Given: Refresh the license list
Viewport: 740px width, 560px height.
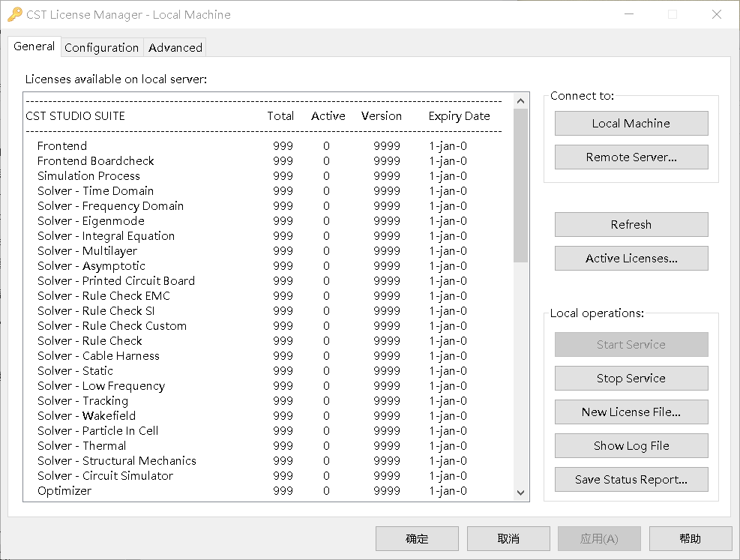Looking at the screenshot, I should click(631, 225).
